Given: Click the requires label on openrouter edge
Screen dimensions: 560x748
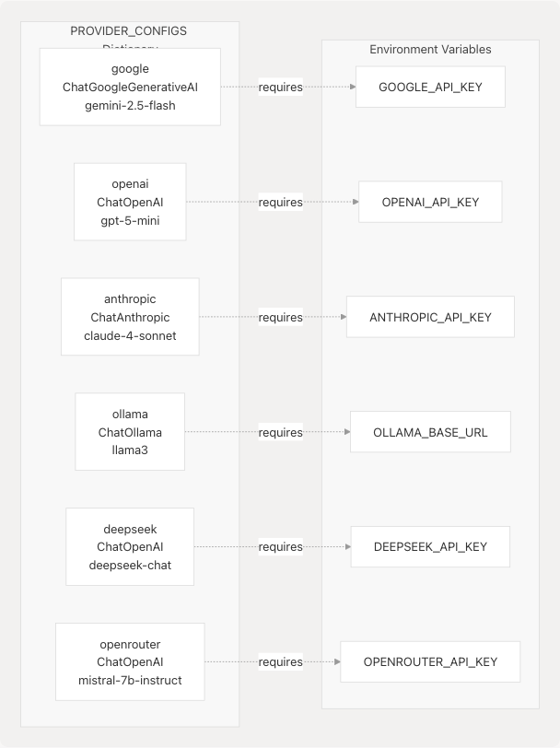Looking at the screenshot, I should click(x=281, y=661).
